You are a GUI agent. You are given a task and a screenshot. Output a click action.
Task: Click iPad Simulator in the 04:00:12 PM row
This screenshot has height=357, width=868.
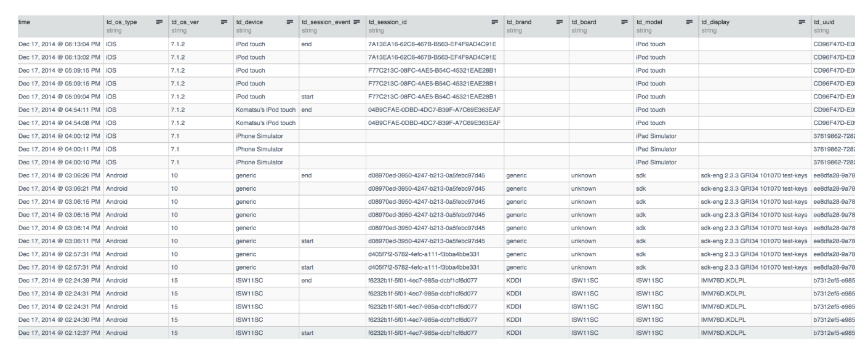pyautogui.click(x=658, y=135)
